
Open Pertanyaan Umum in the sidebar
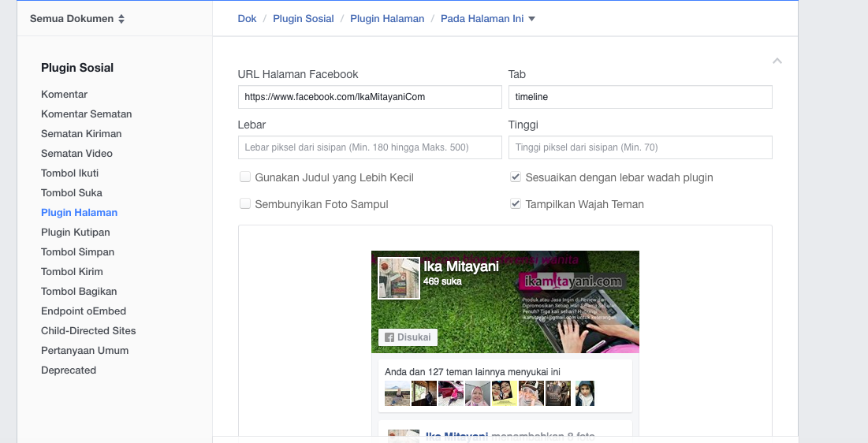[x=84, y=351]
